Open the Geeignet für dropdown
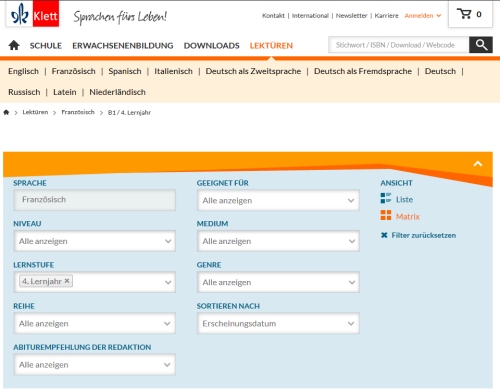This screenshot has height=391, width=500. 278,200
